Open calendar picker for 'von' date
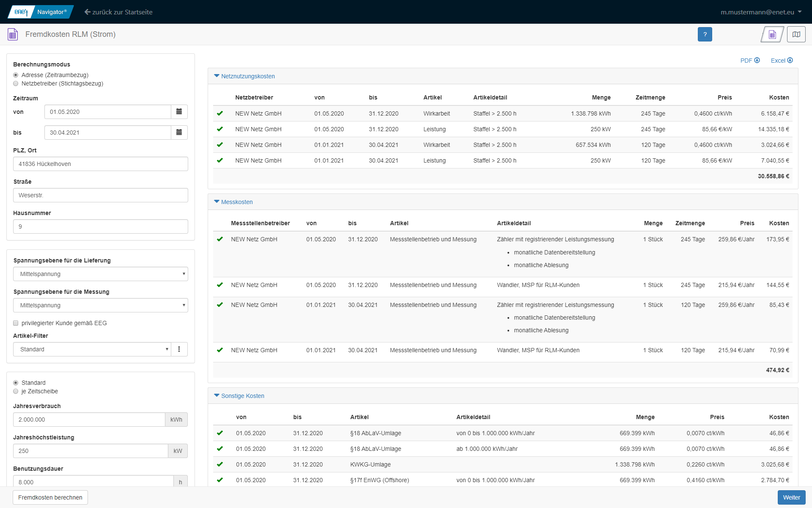Screen dimensions: 812x508 [x=179, y=112]
